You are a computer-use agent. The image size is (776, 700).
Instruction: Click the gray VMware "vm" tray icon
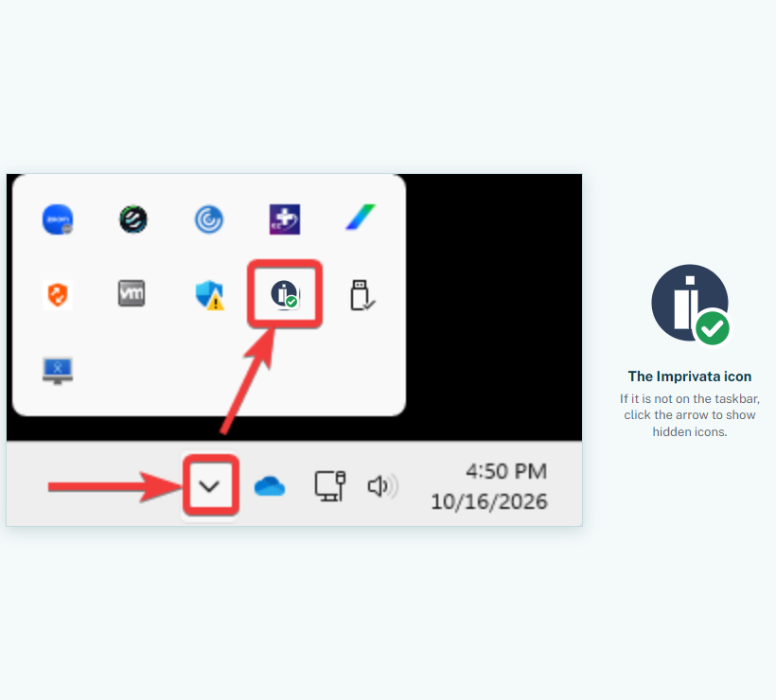click(x=132, y=293)
